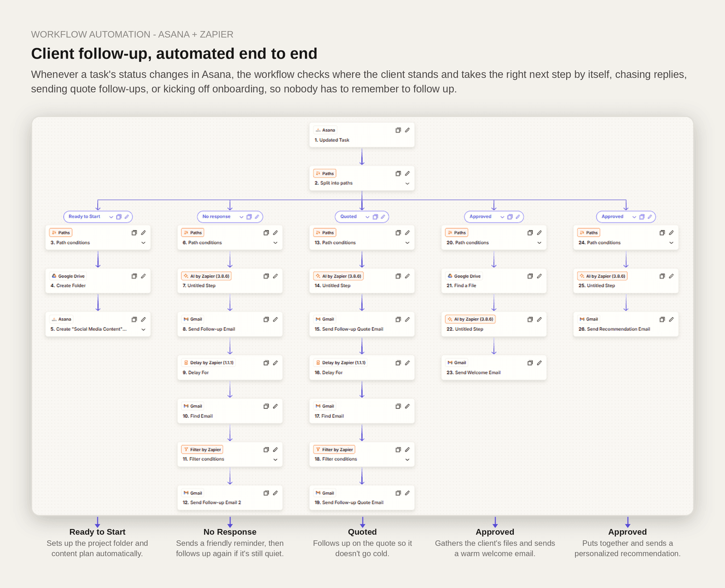Edit 4. Create Folder with pencil icon

(143, 276)
